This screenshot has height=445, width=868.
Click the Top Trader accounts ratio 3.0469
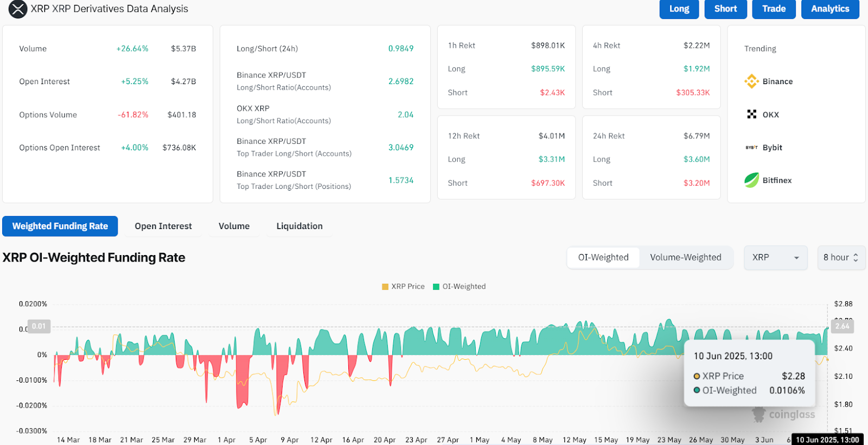401,148
